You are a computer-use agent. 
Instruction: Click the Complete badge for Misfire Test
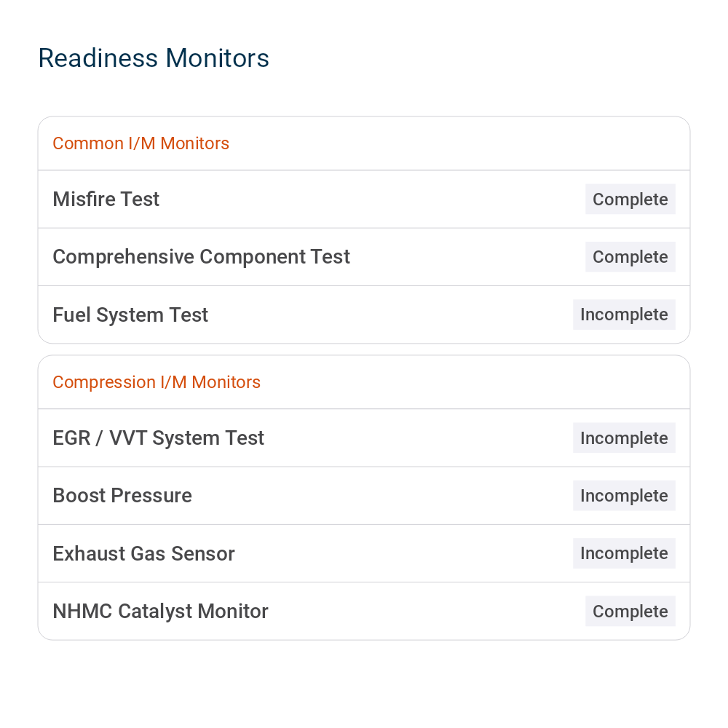630,199
